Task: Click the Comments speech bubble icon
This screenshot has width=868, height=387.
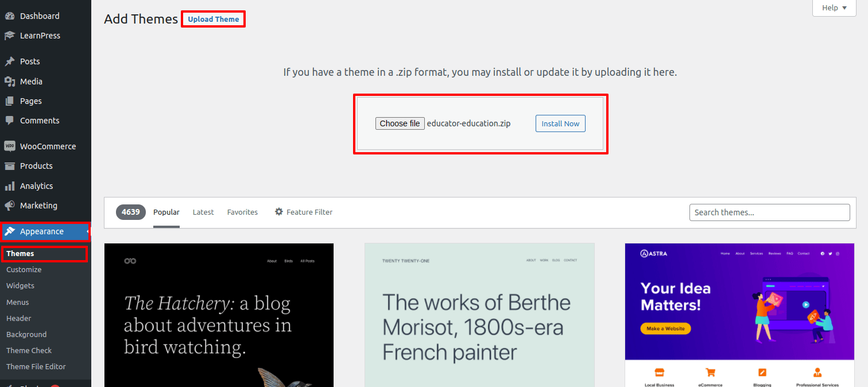Action: point(10,121)
